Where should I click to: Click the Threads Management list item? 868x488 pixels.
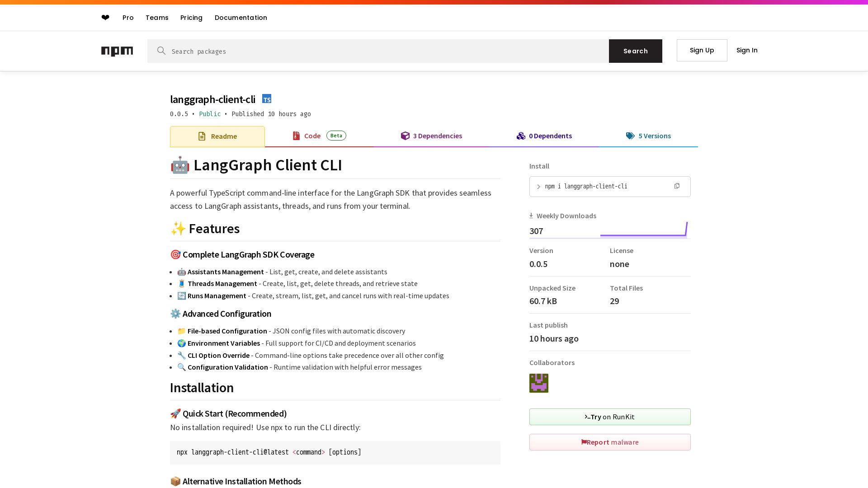(x=297, y=284)
